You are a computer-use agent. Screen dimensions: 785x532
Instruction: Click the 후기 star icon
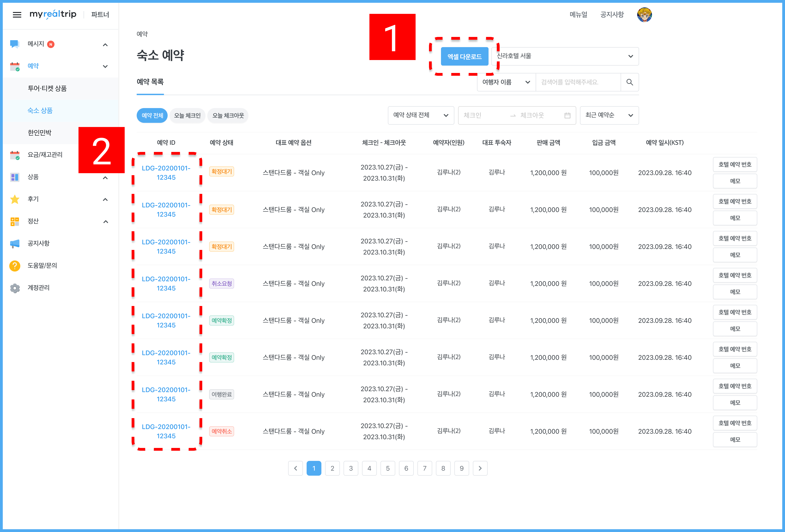tap(14, 199)
